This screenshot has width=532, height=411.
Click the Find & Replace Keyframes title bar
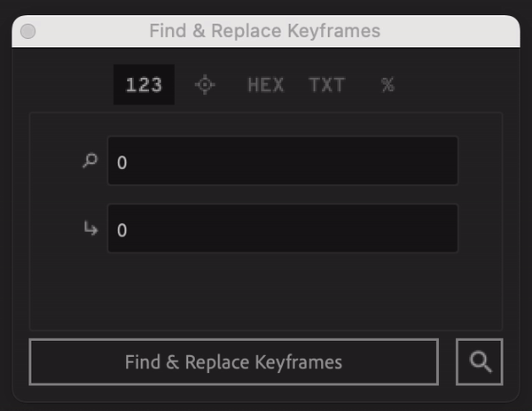tap(266, 31)
